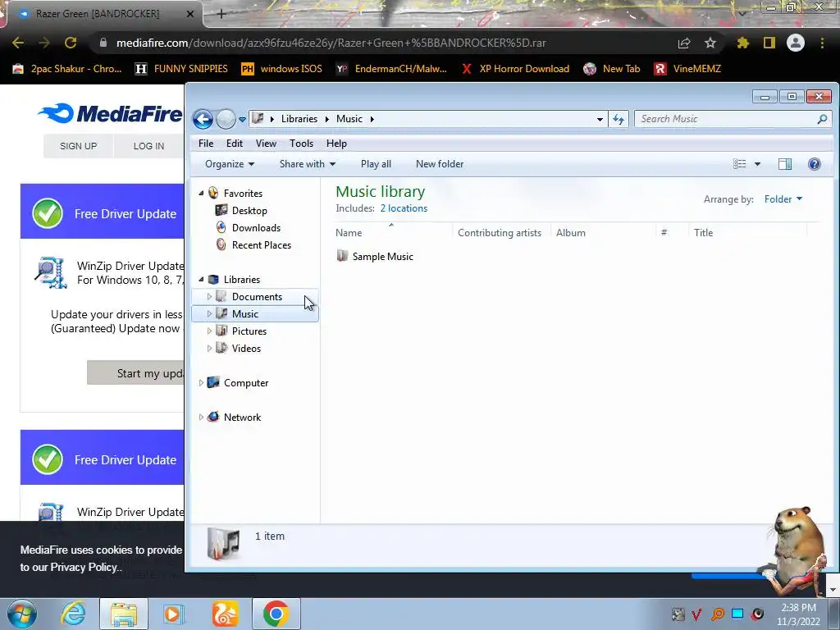Switch to Chrome from the taskbar

[276, 614]
